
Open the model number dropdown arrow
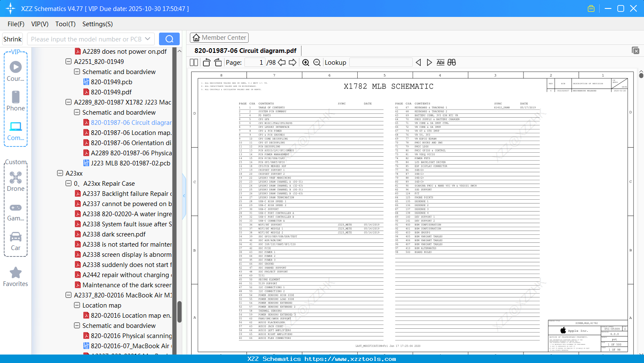(x=148, y=39)
